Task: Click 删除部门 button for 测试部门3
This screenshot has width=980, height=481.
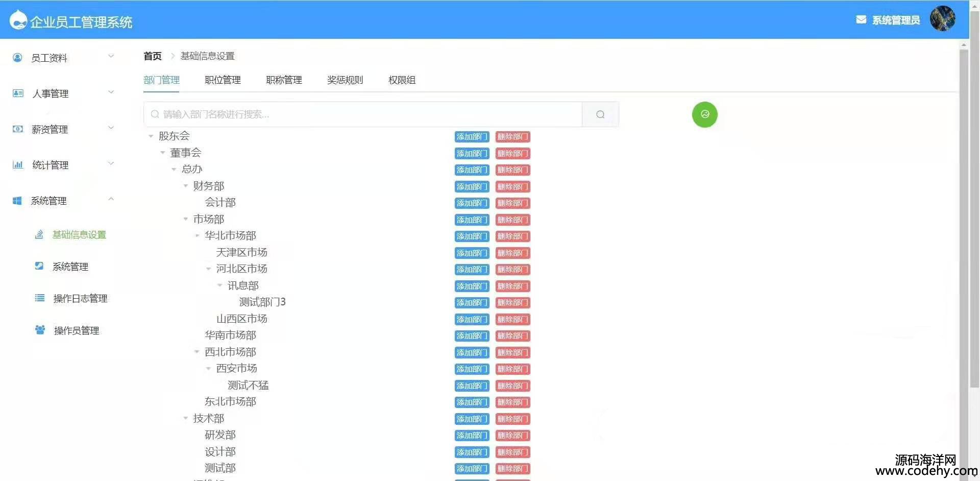Action: (x=512, y=303)
